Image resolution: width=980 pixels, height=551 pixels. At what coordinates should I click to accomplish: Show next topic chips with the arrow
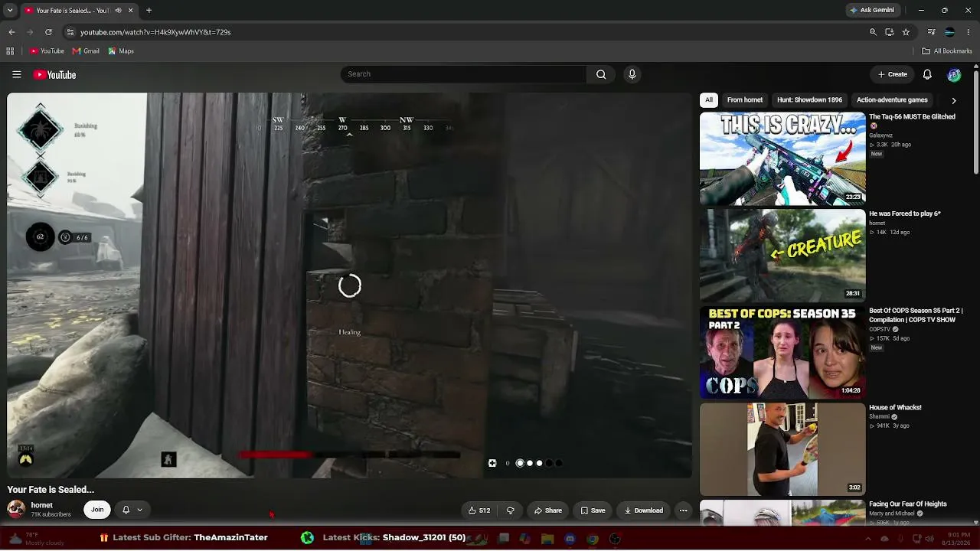point(953,100)
